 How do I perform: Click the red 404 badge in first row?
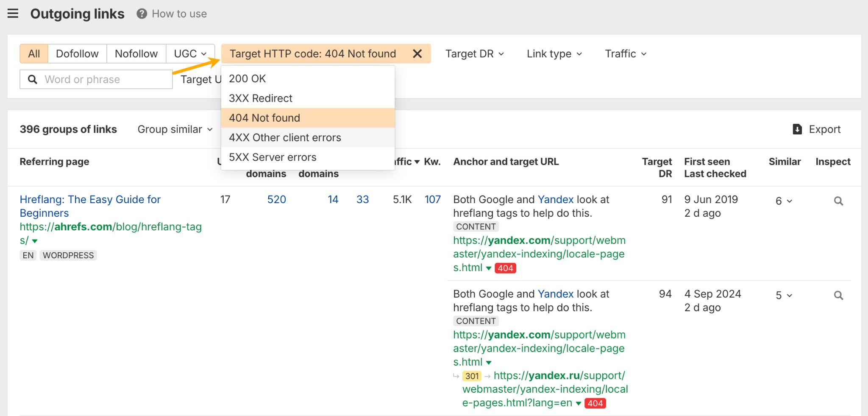[505, 268]
